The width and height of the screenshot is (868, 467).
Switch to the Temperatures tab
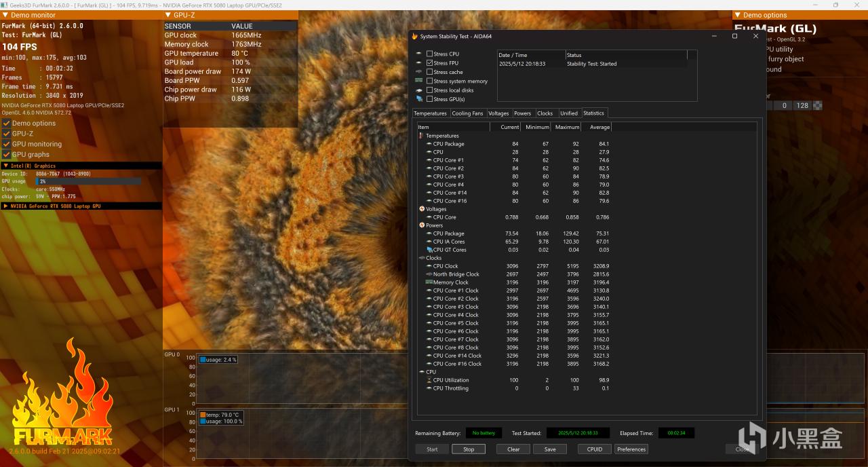coord(430,113)
